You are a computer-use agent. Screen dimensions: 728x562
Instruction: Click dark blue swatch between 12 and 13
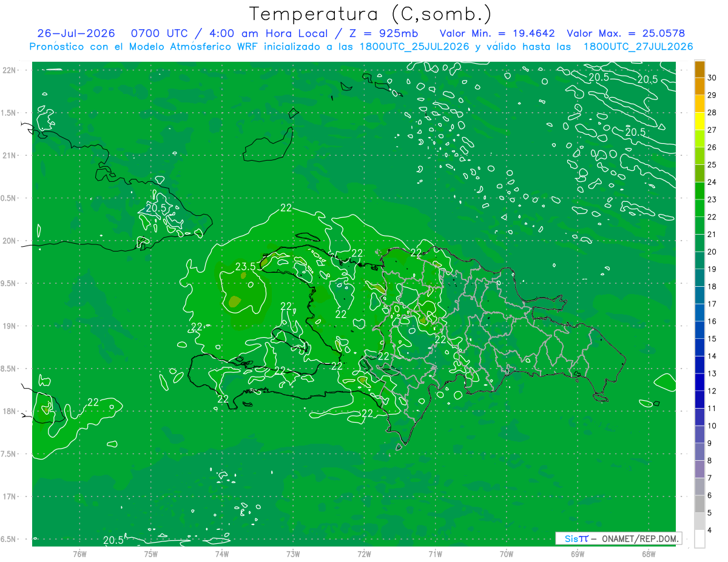tap(699, 382)
